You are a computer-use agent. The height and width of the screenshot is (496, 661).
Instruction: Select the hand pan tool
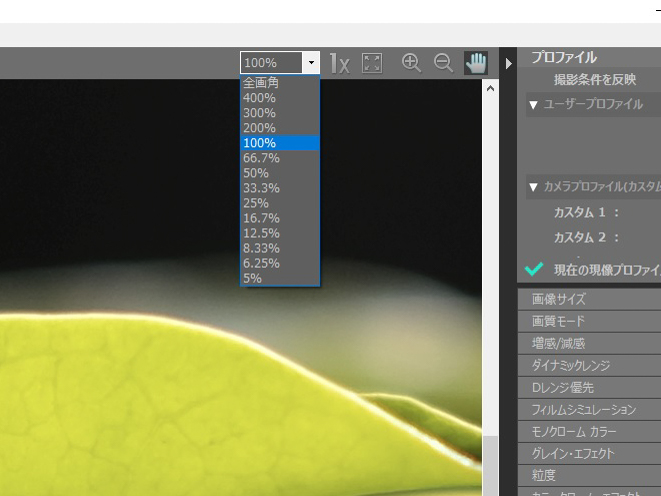click(x=476, y=63)
